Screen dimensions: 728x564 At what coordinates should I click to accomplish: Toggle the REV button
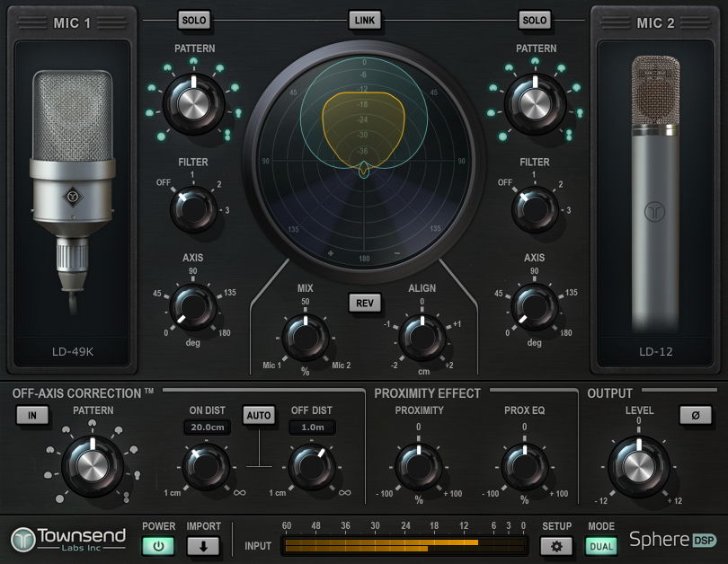click(365, 303)
